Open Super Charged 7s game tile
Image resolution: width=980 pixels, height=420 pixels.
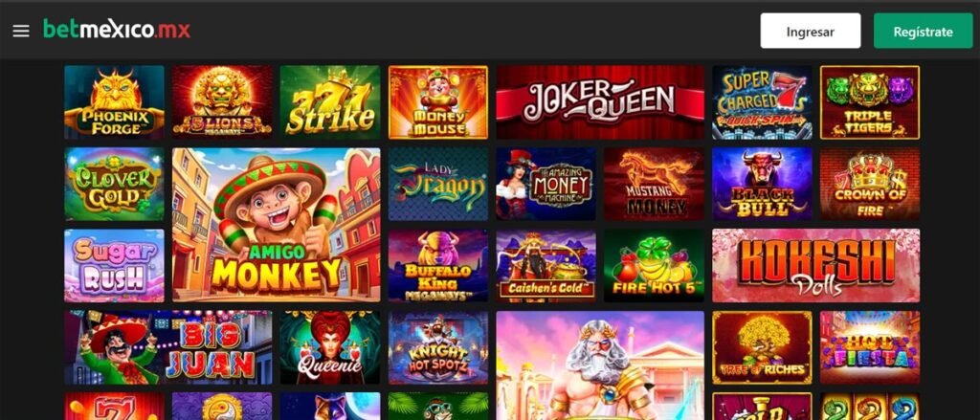coord(762,102)
